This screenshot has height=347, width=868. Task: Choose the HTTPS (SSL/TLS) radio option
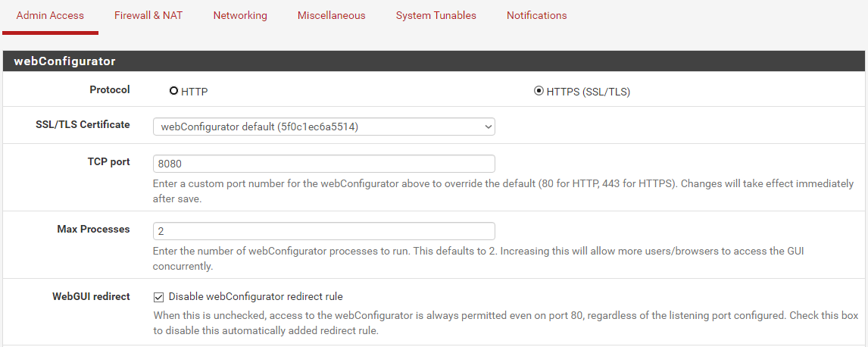(539, 91)
